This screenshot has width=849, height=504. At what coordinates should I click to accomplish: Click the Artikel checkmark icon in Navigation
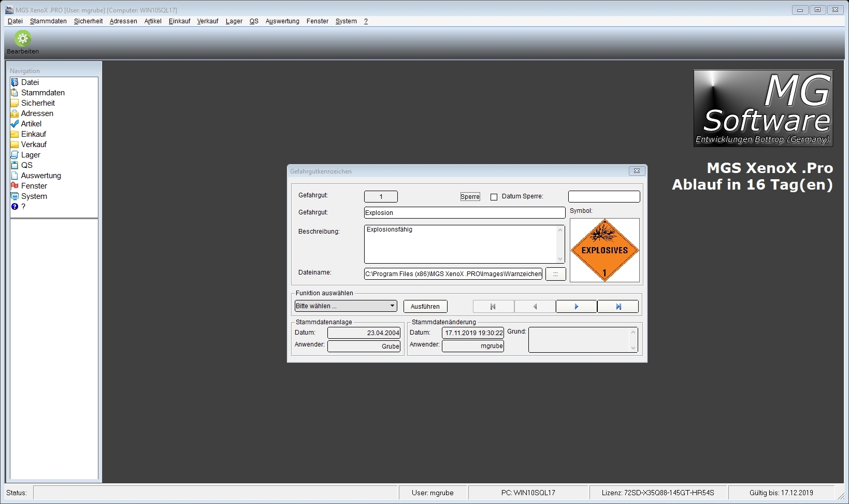15,124
